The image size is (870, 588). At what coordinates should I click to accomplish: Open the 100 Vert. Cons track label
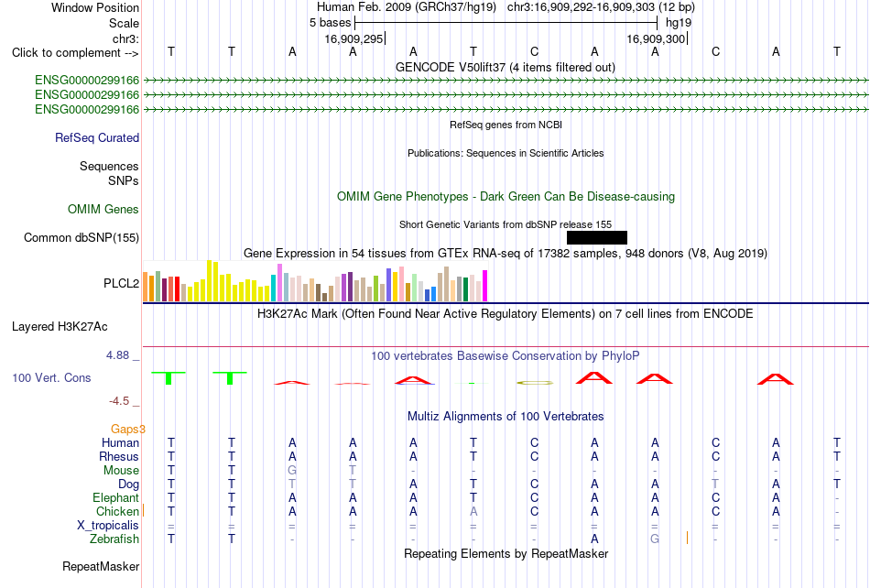51,377
